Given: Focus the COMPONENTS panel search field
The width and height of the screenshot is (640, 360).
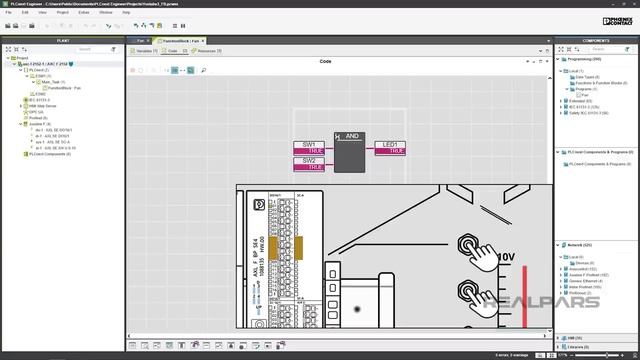Looking at the screenshot, I should [606, 49].
